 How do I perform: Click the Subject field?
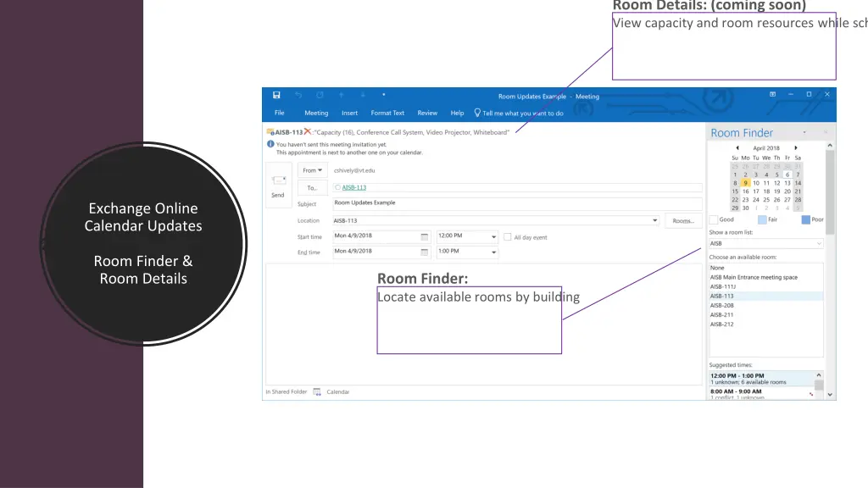coord(517,203)
